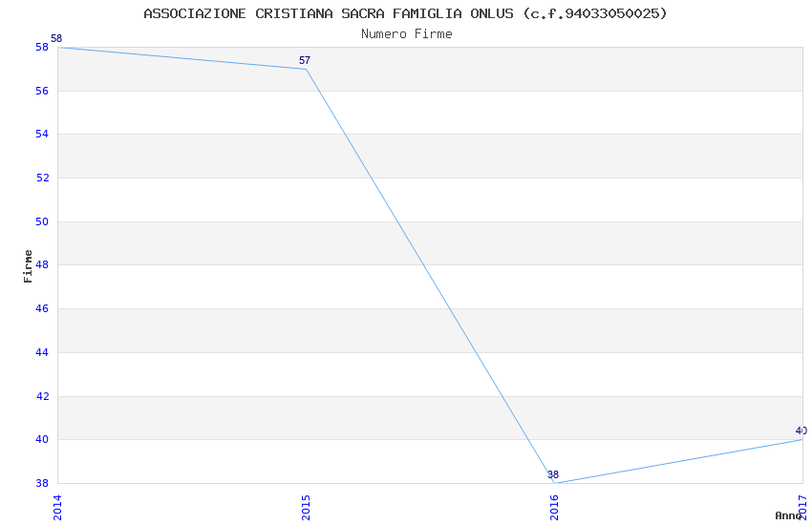Click the x-axis tick label 2017
812x525 pixels.
tap(803, 508)
